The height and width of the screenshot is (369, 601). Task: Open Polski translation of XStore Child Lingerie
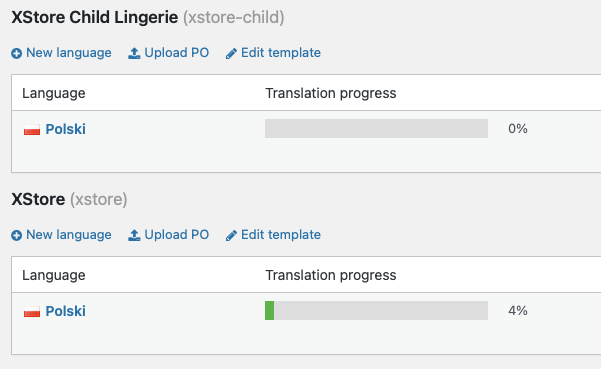coord(66,129)
